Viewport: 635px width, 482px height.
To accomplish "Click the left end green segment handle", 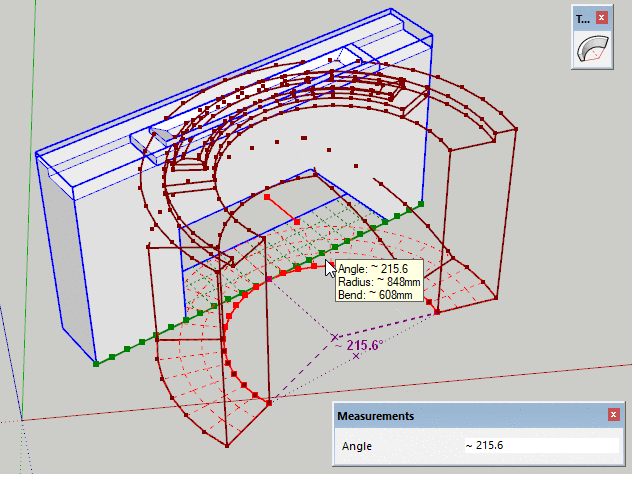I will coord(96,364).
